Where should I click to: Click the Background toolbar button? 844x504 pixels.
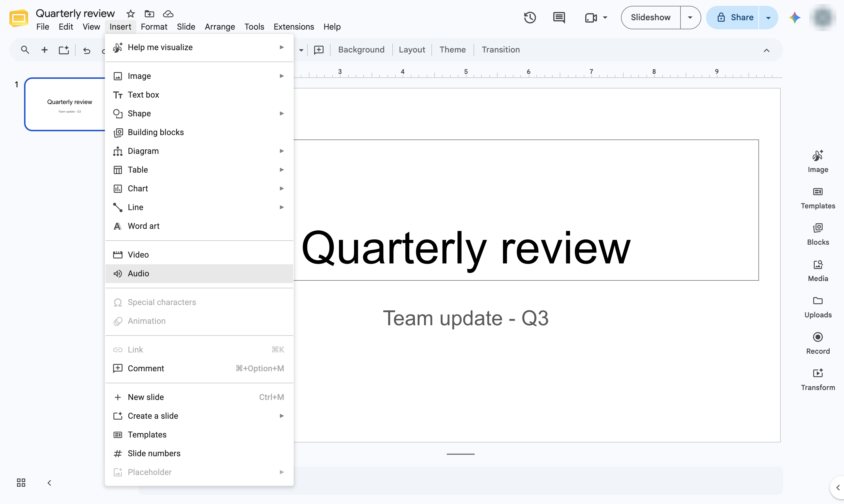coord(361,50)
